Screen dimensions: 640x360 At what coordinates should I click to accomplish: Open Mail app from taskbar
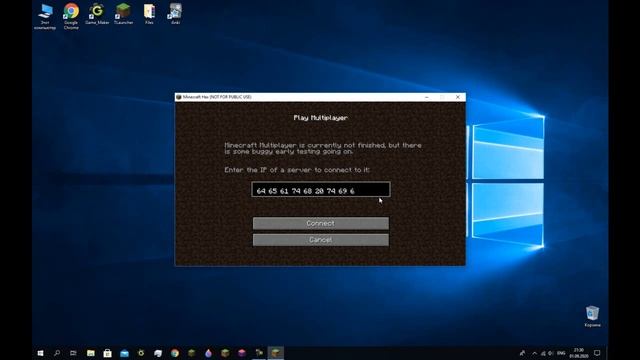click(x=124, y=353)
